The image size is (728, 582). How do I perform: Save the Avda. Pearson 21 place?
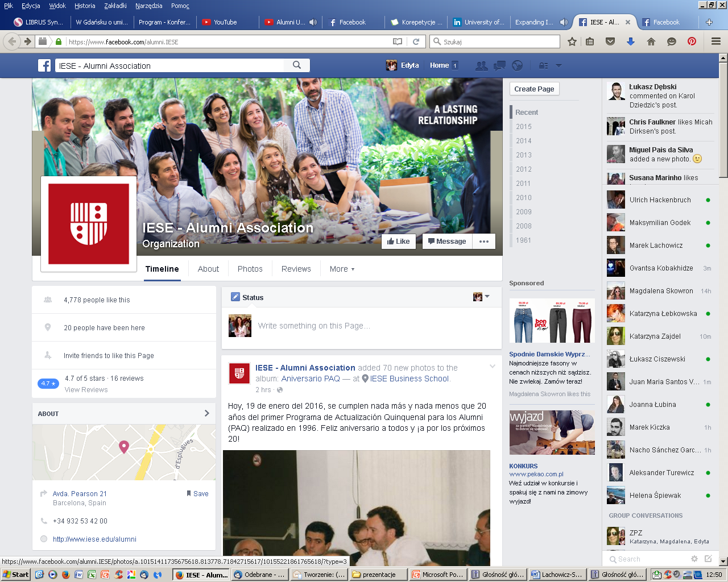(197, 494)
